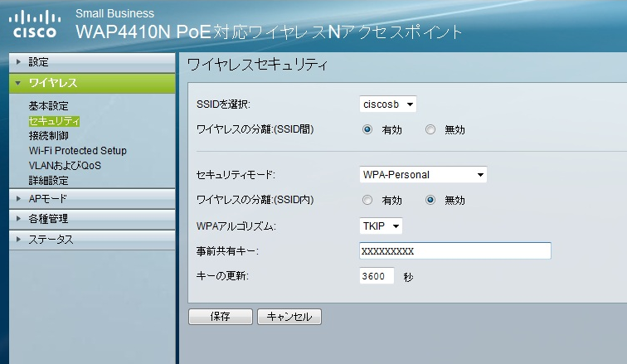Viewport: 627px width, 364px height.
Task: Expand the ステータス menu section
Action: click(x=92, y=240)
